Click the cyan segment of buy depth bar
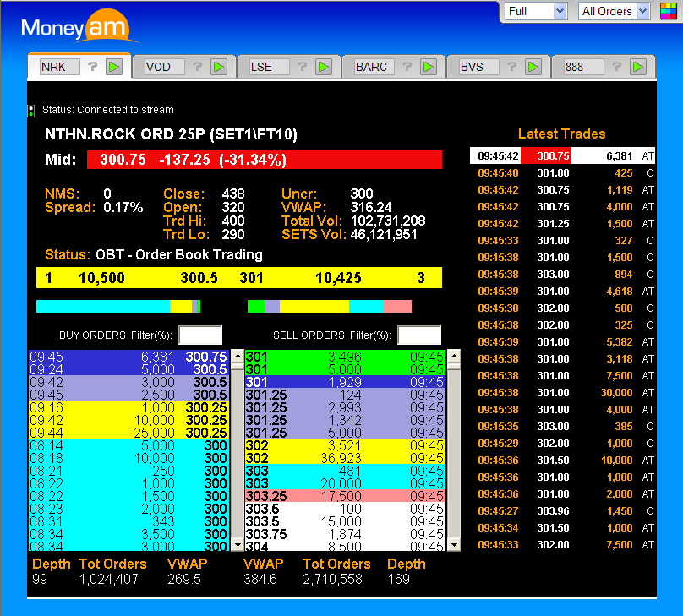Screen dimensions: 683x616 (103, 307)
